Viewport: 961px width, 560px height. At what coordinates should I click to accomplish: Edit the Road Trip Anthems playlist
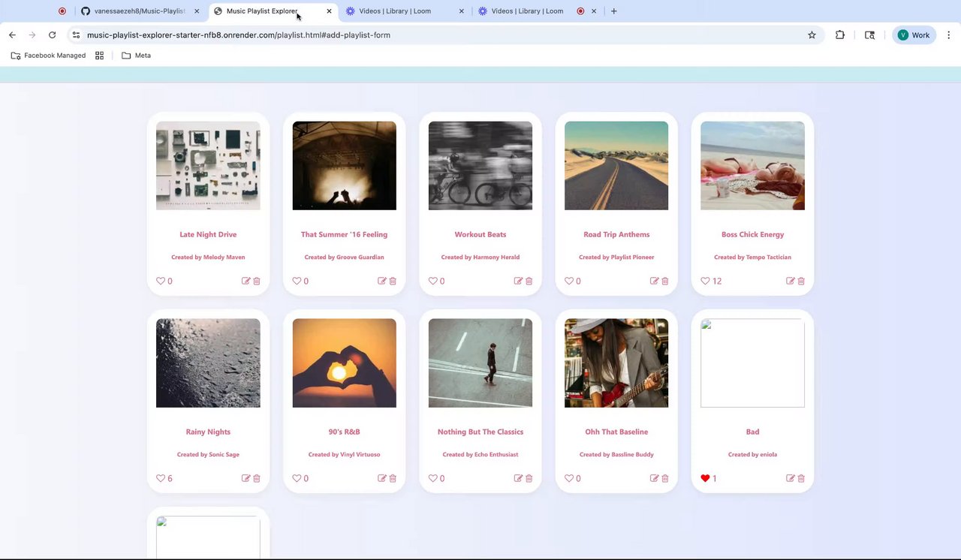pos(654,281)
